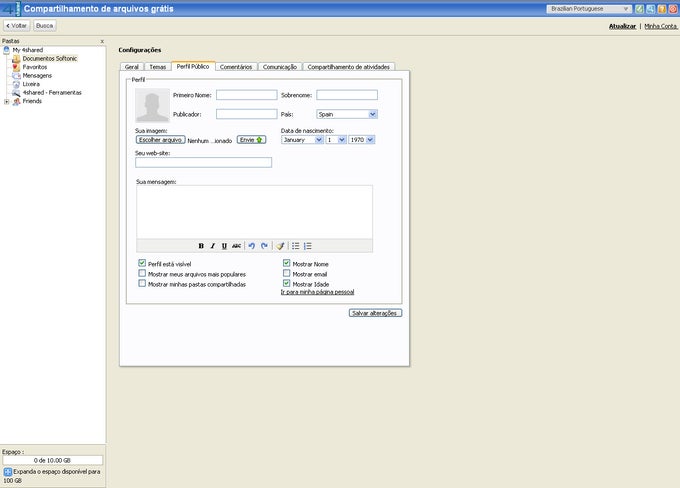
Task: Enable Mostrar minhas pastas compartilhadas
Action: [x=142, y=283]
